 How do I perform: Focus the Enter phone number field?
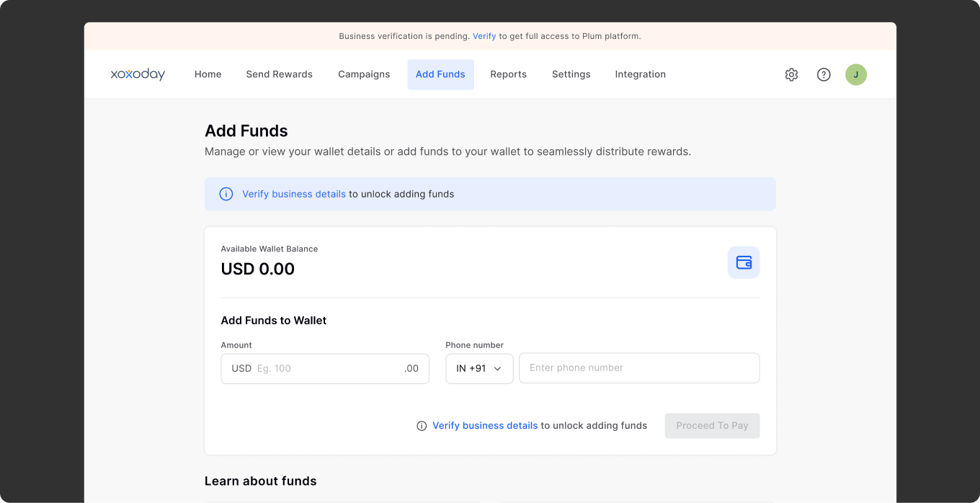coord(639,368)
